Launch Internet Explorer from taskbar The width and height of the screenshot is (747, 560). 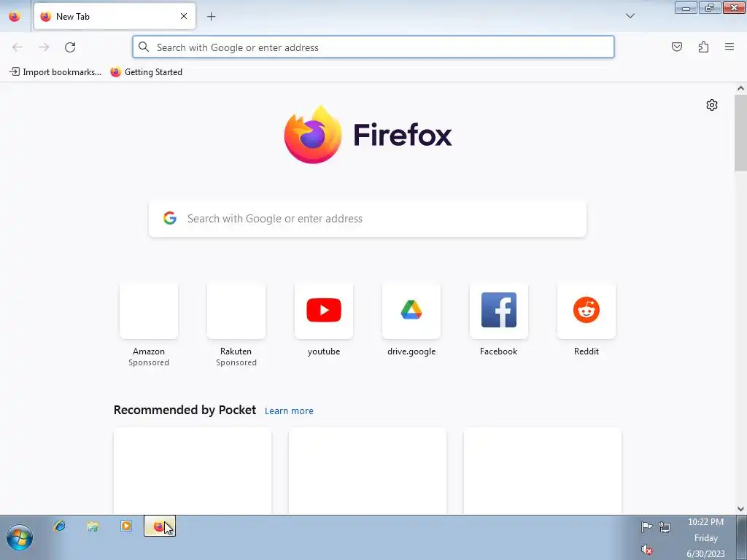tap(60, 526)
